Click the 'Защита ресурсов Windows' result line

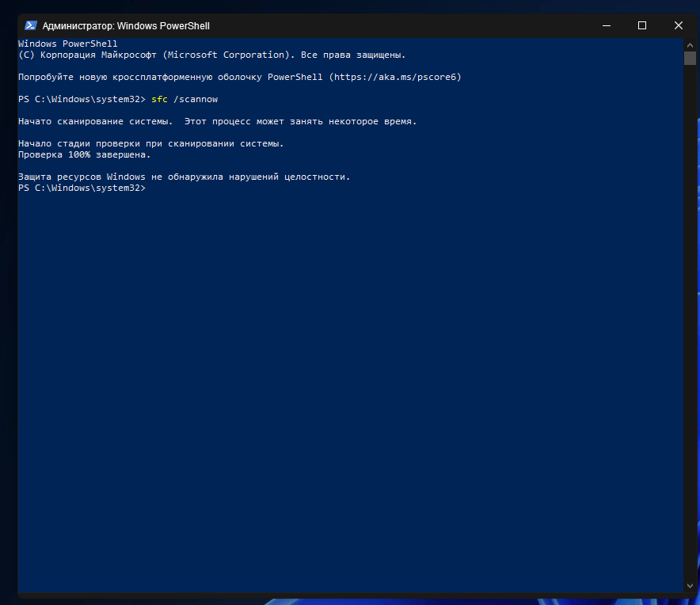184,177
